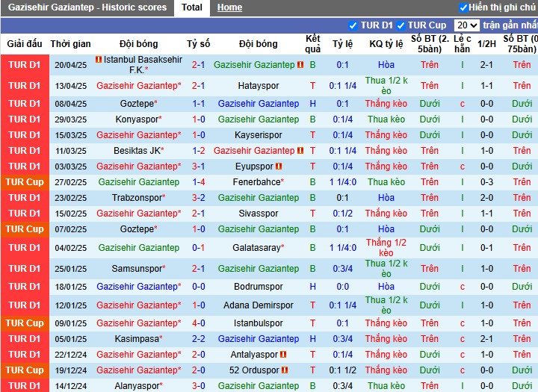Open the Hatayspor team link
The image size is (538, 392).
(259, 86)
